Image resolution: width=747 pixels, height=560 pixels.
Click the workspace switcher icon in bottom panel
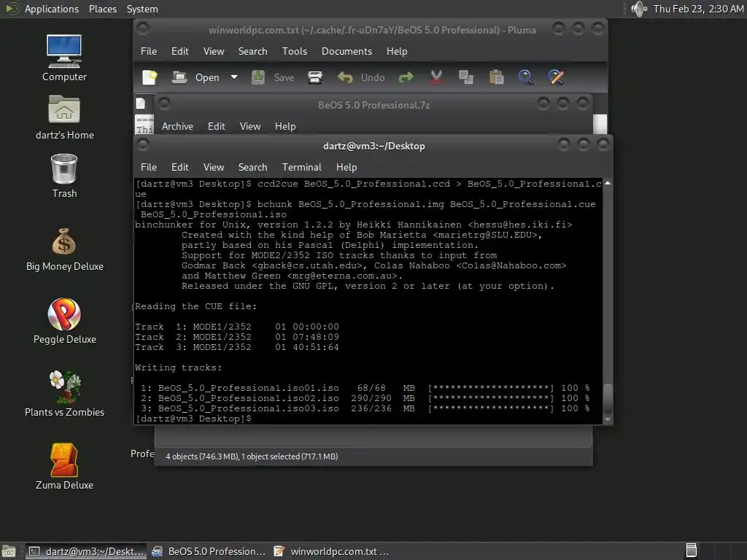click(x=692, y=551)
